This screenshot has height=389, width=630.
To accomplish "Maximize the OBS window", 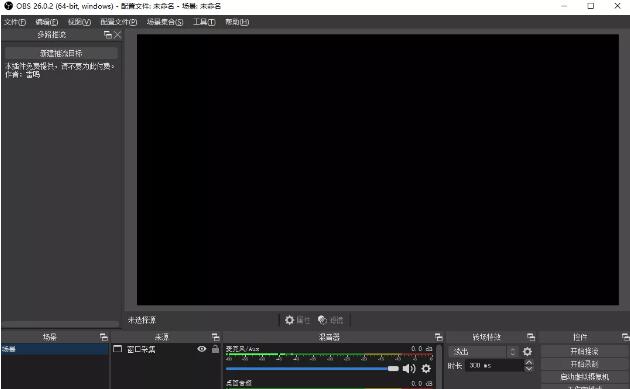I will (x=591, y=6).
